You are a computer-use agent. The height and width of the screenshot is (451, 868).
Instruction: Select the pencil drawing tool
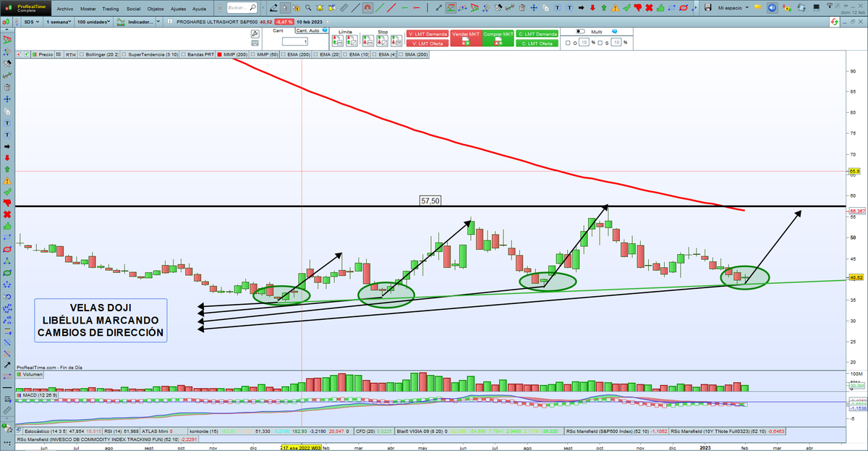[273, 7]
